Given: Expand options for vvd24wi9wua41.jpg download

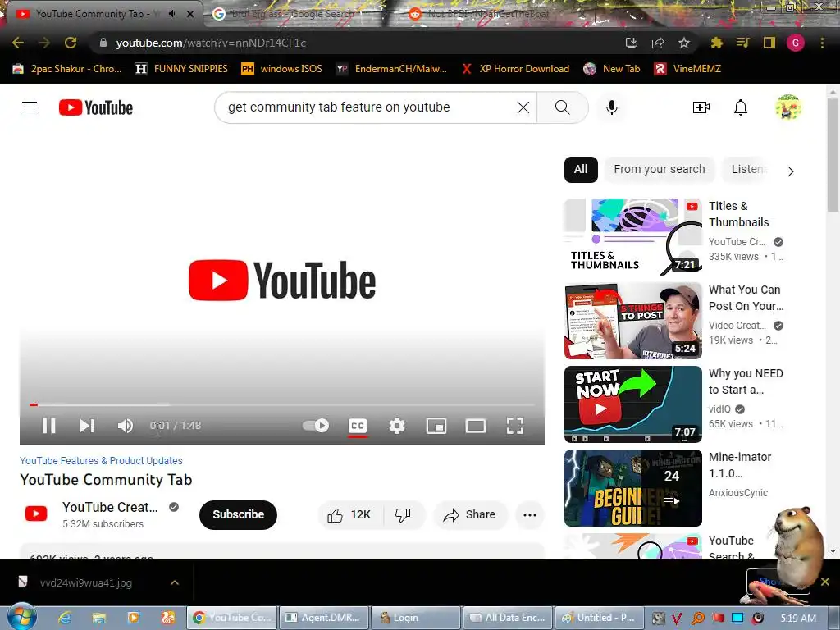Looking at the screenshot, I should pyautogui.click(x=175, y=582).
